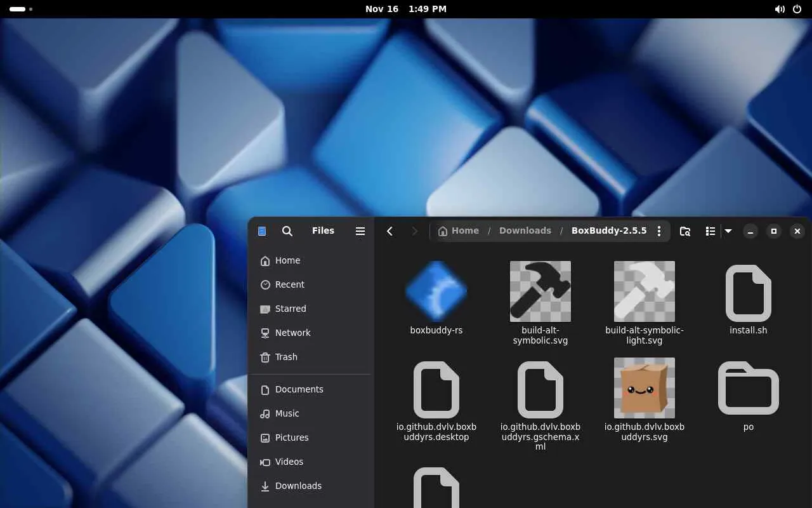Show Starred files in sidebar
Image resolution: width=812 pixels, height=508 pixels.
[310, 309]
